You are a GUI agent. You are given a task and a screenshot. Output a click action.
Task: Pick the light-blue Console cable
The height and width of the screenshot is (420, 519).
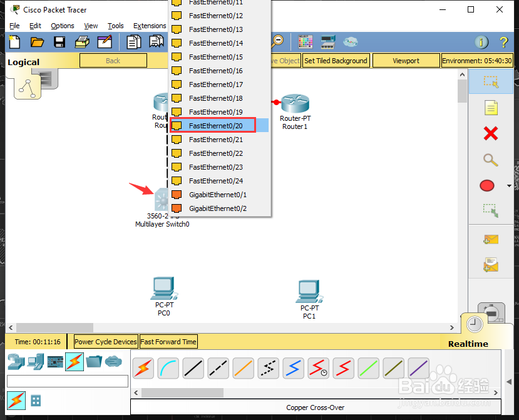pos(168,368)
